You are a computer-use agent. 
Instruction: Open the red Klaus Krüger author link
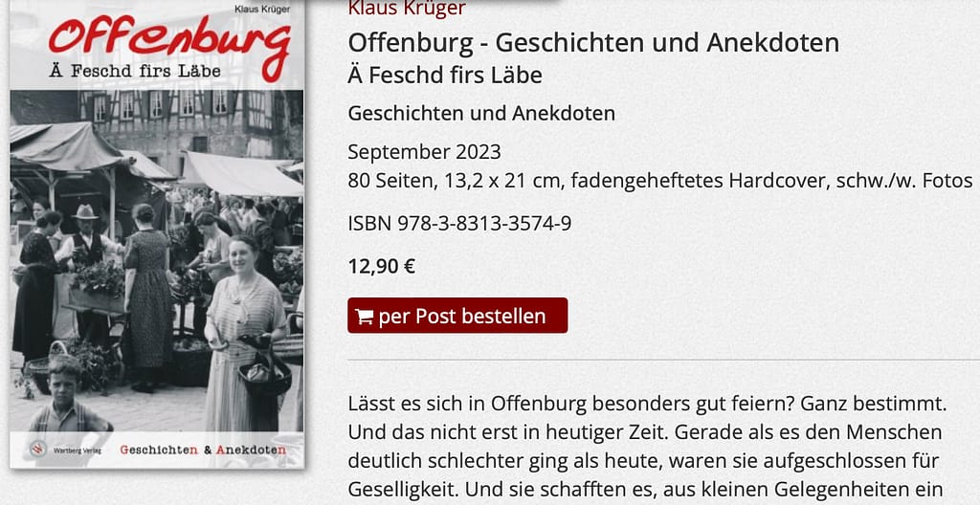(407, 8)
